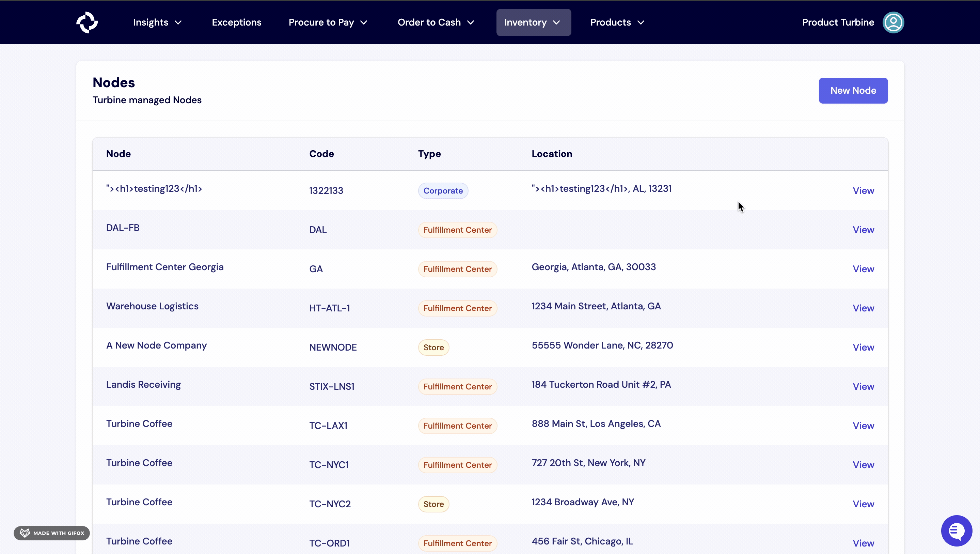980x554 pixels.
Task: Expand the Procure to Pay dropdown
Action: pos(328,22)
